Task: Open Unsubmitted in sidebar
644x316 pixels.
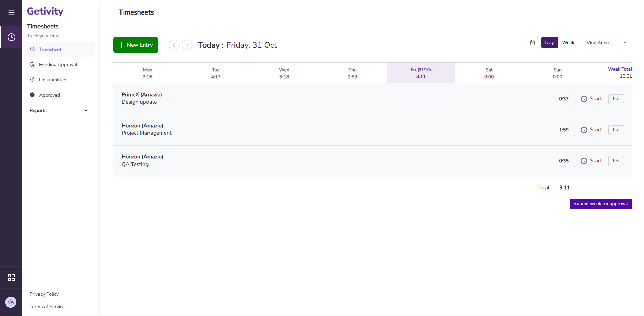Action: point(59,80)
